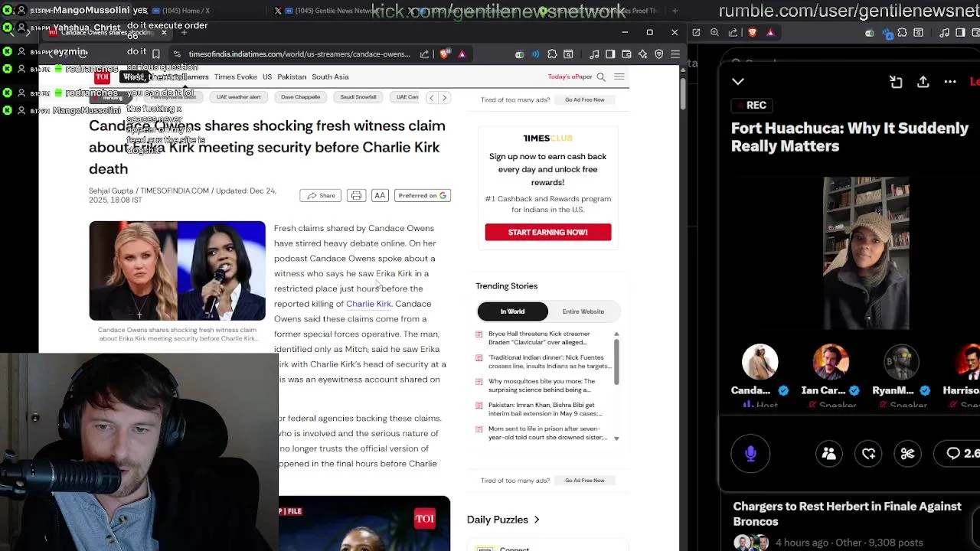Scissors clip icon in X Space
This screenshot has height=551, width=980.
907,454
